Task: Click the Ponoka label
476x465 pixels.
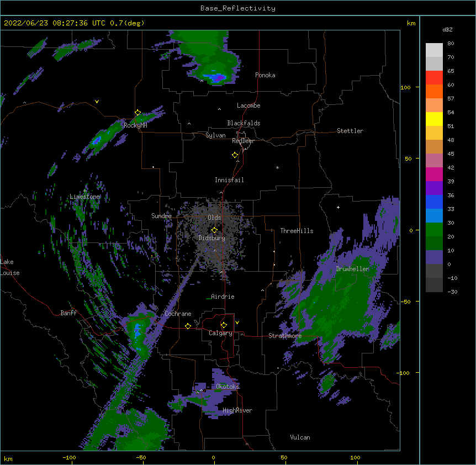Action: point(265,75)
